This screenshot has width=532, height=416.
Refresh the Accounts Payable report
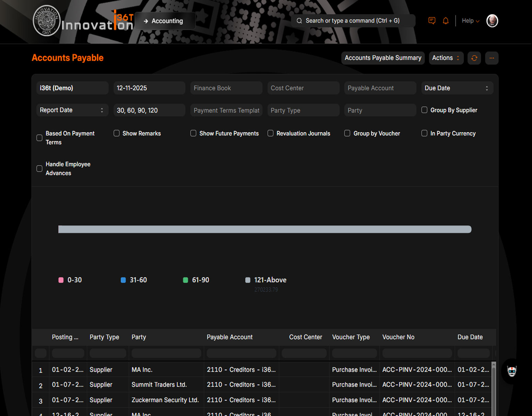(474, 58)
